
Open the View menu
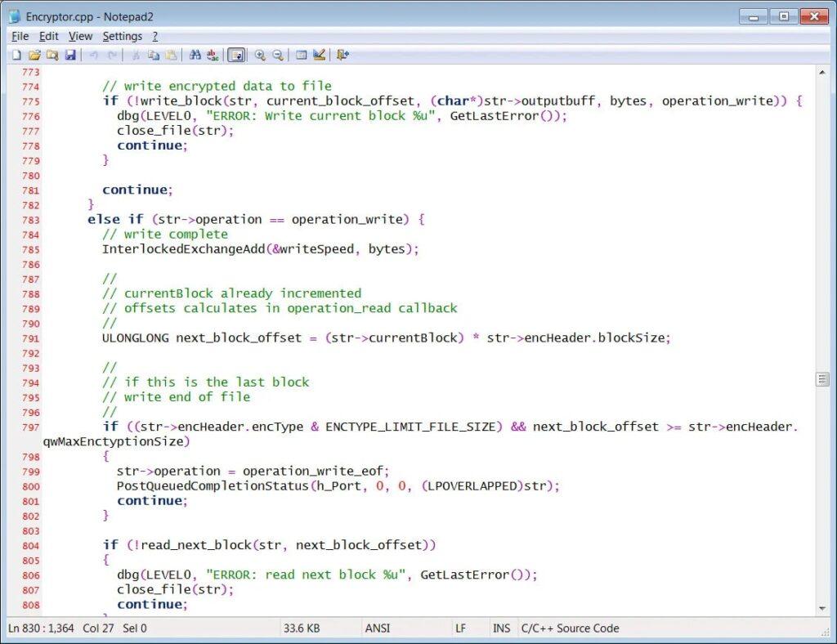pos(81,36)
